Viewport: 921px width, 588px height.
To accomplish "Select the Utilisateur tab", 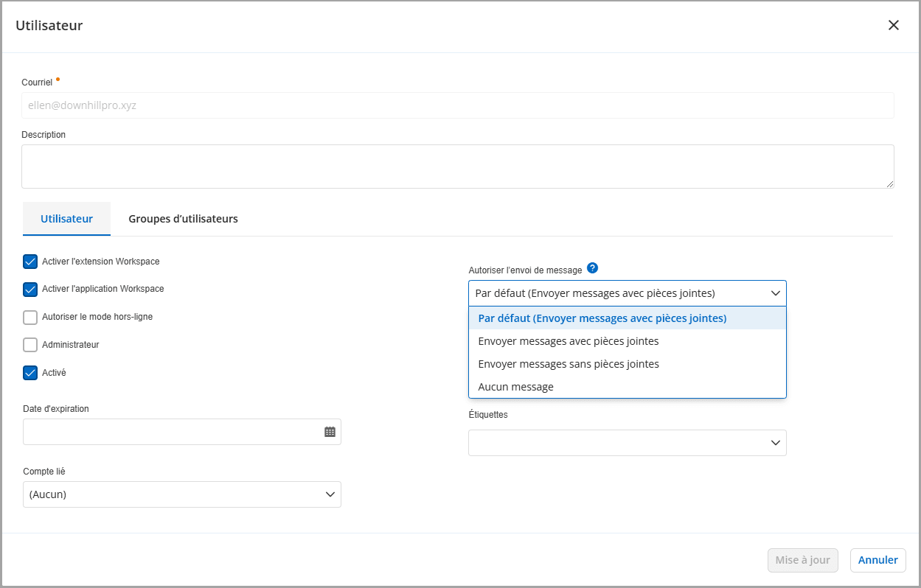I will [x=66, y=219].
